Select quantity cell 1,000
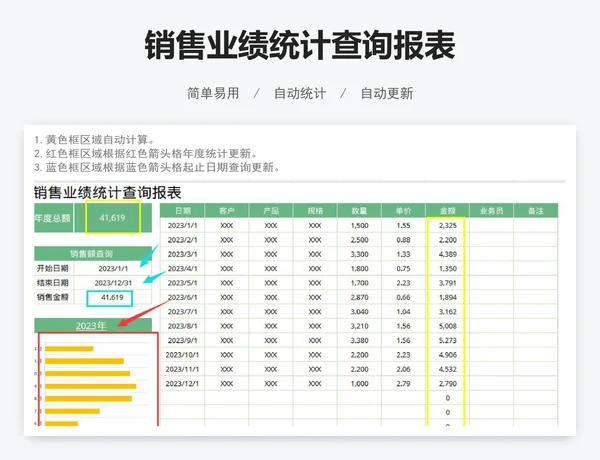The image size is (600, 460). [x=359, y=383]
